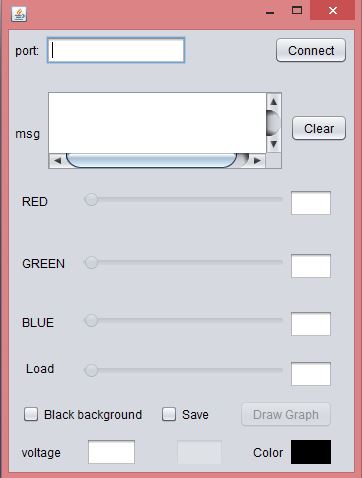The height and width of the screenshot is (478, 362).
Task: Click the RED slider handle
Action: (91, 199)
